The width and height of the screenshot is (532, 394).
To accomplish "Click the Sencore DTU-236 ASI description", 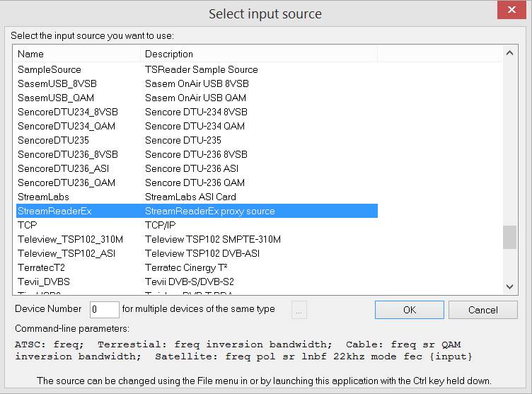I will (x=192, y=168).
